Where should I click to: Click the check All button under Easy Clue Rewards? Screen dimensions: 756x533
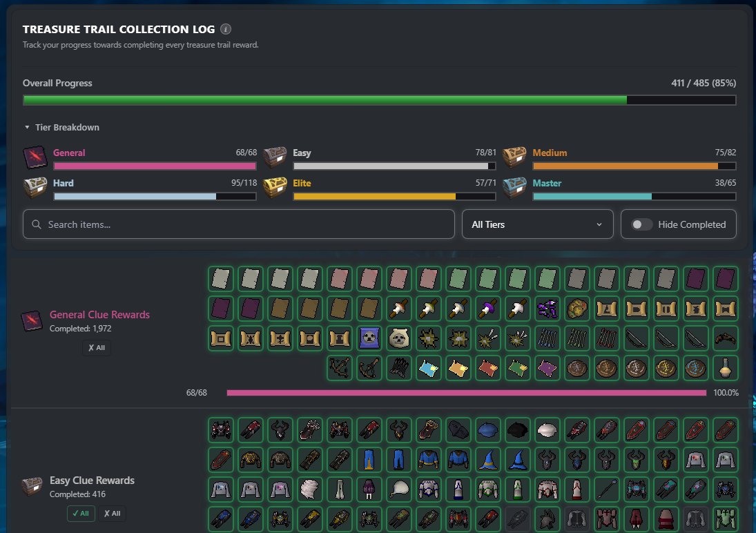81,513
